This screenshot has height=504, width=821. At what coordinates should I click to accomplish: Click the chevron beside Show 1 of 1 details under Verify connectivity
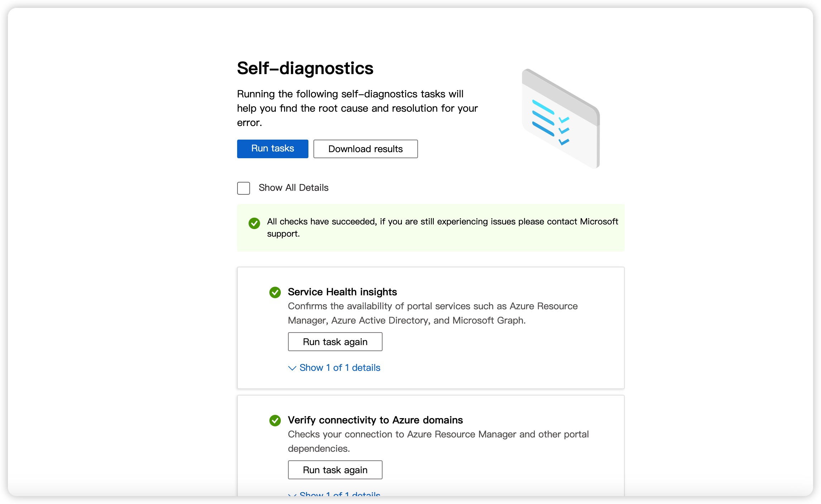coord(292,496)
